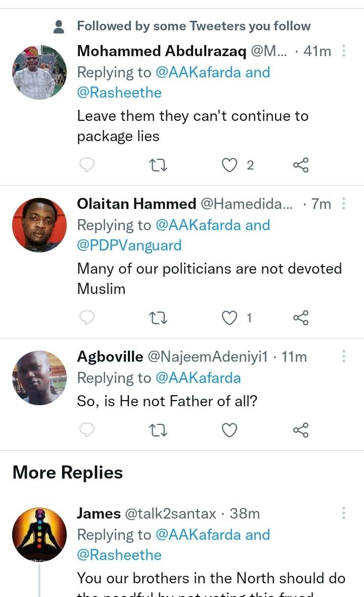The image size is (364, 597).
Task: Like Olaitan Hammed's tweet about politicians
Action: coord(230,318)
